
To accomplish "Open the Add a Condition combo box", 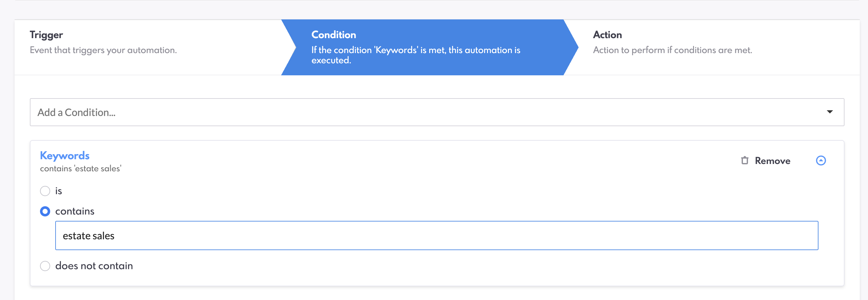I will 404,112.
